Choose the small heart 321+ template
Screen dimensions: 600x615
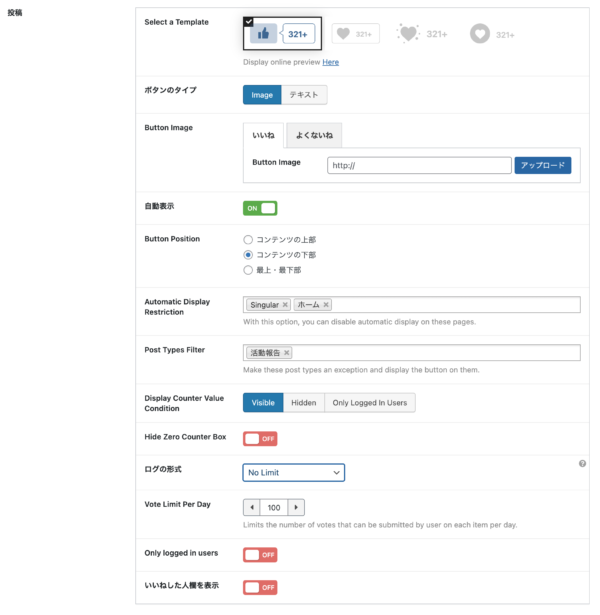point(355,34)
